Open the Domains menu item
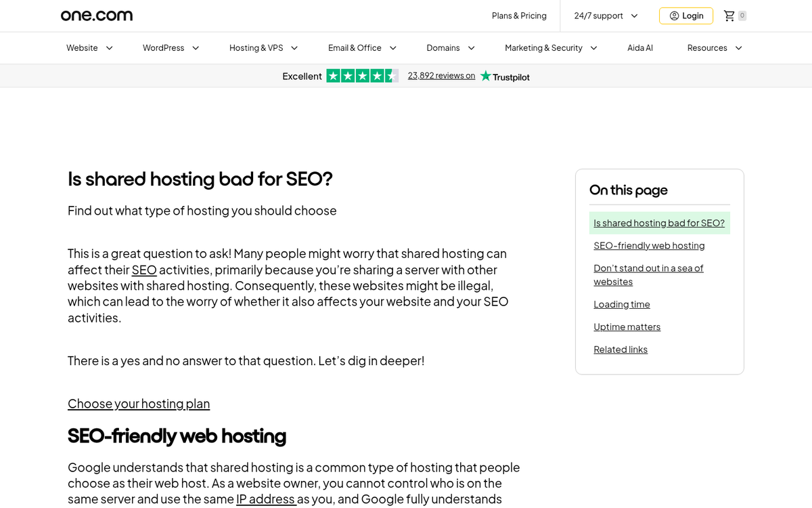Screen dimensions: 812x508 coord(444,47)
